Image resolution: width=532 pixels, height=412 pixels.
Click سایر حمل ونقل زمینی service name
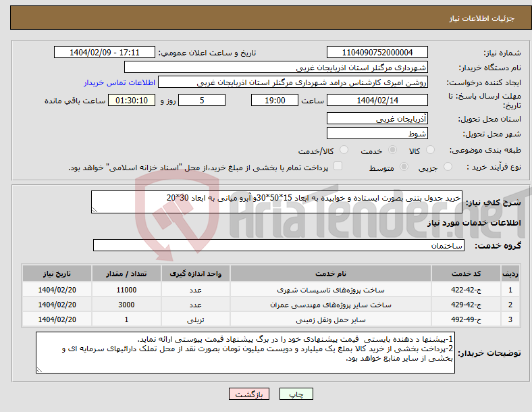click(x=331, y=319)
